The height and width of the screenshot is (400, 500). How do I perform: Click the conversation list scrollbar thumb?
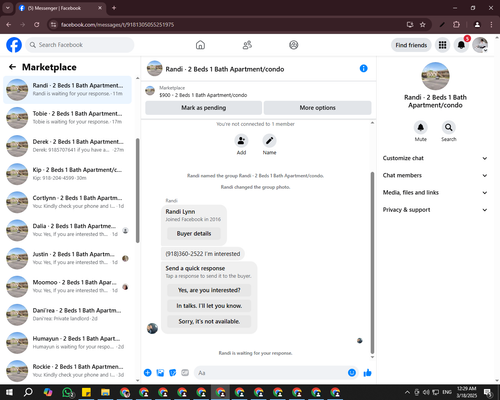(137, 190)
